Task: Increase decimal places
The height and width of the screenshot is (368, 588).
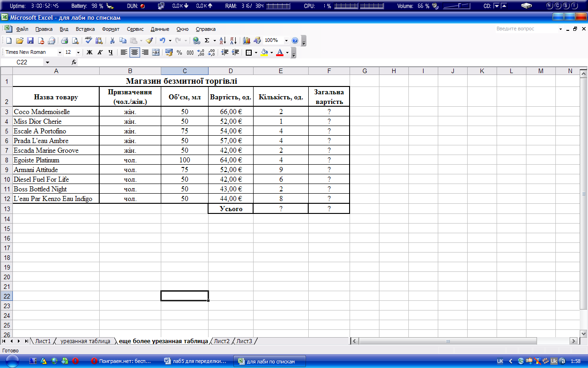Action: (201, 52)
